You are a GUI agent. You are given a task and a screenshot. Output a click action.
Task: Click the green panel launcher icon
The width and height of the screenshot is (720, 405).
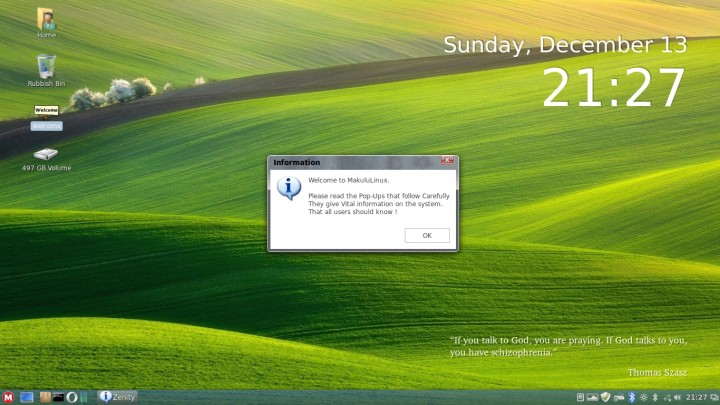point(84,397)
